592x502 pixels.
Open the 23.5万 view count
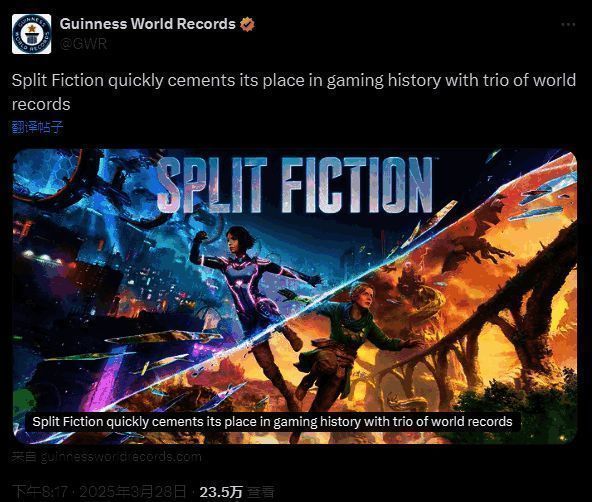tap(221, 492)
